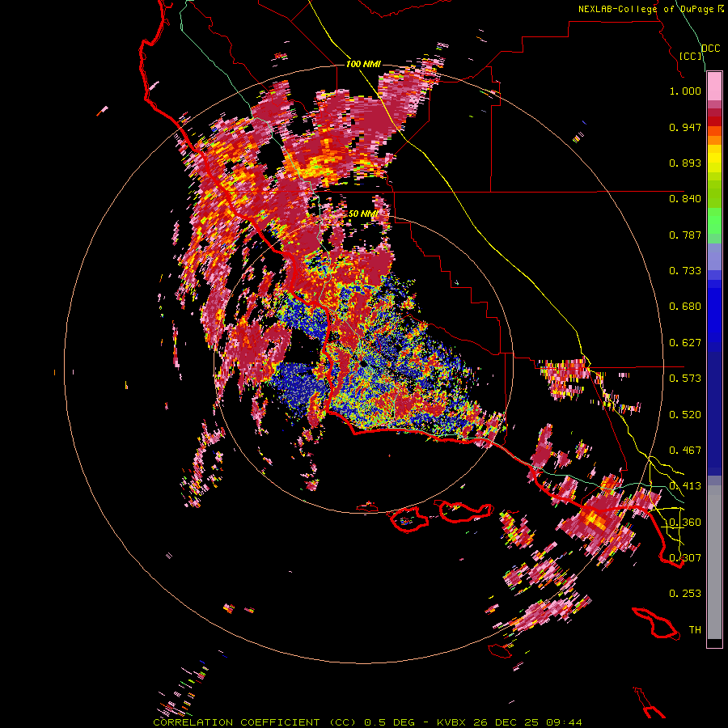Click the 0.787 legend value
This screenshot has width=728, height=728.
[x=685, y=235]
